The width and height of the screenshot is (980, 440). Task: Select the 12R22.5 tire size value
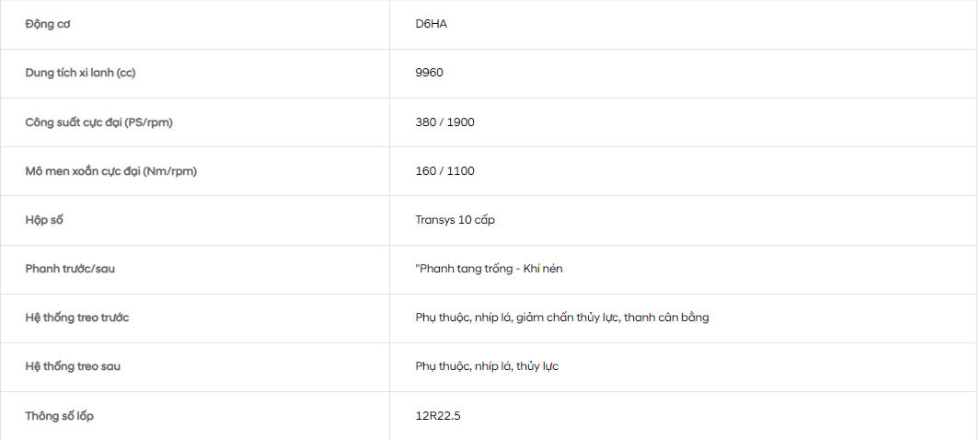coord(438,416)
